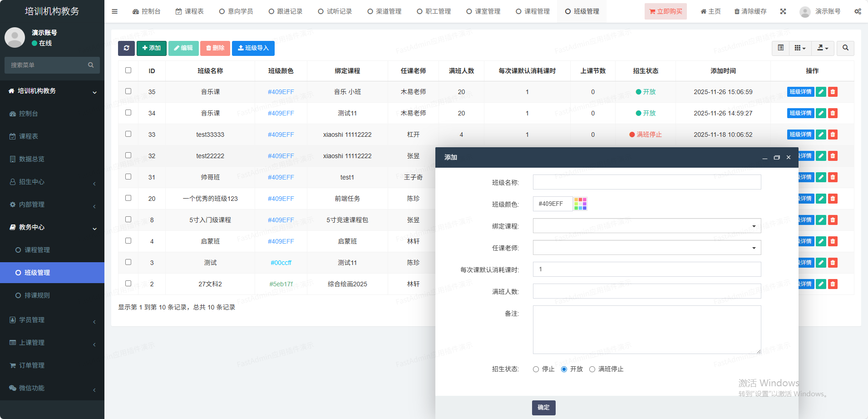Click the green edit icon for row 34

pyautogui.click(x=821, y=113)
